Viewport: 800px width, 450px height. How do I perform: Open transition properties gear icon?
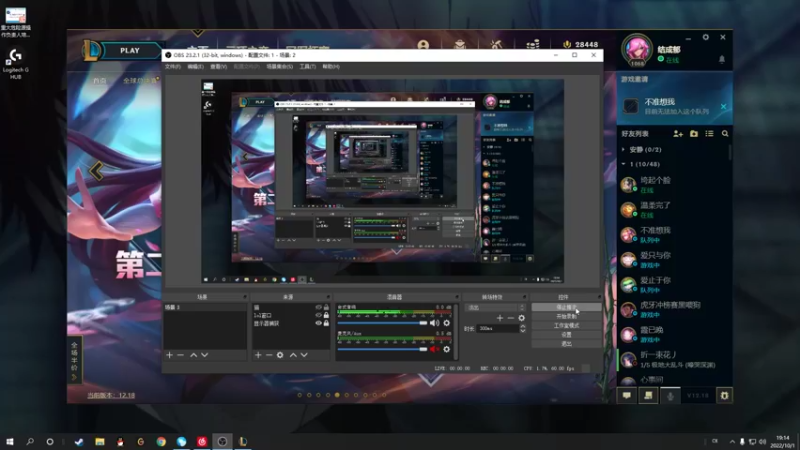521,318
